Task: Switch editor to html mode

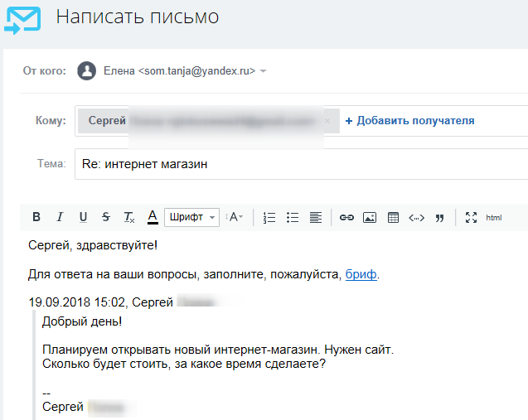Action: [x=494, y=218]
